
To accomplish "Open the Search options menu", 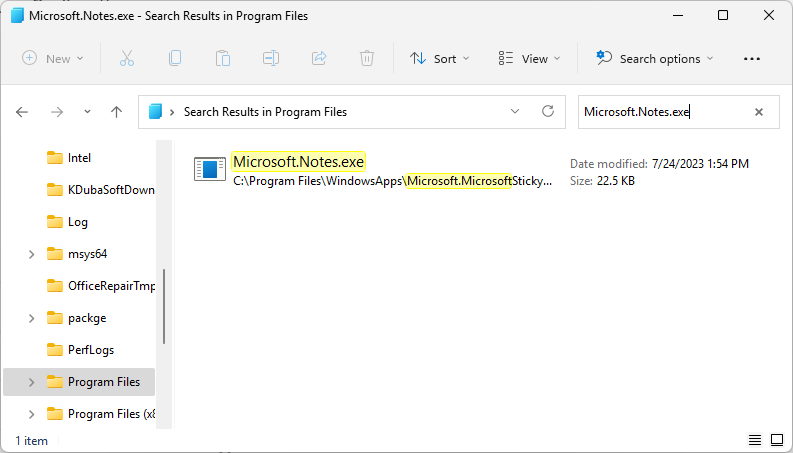I will [655, 59].
